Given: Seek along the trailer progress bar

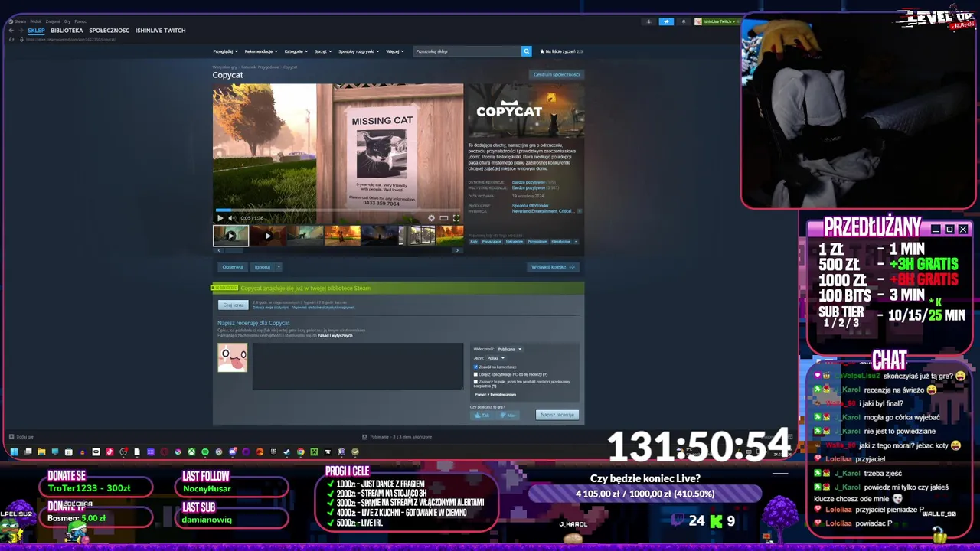Looking at the screenshot, I should pyautogui.click(x=338, y=210).
